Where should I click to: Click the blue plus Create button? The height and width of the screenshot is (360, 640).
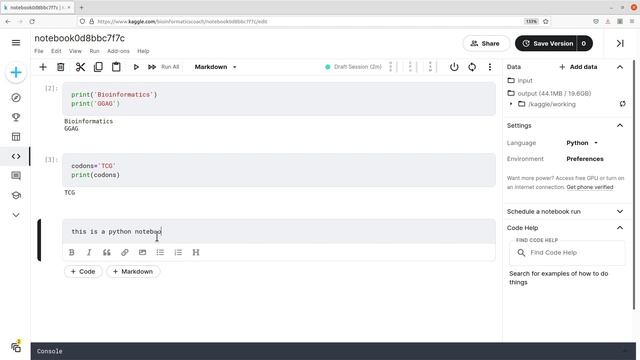pos(16,73)
